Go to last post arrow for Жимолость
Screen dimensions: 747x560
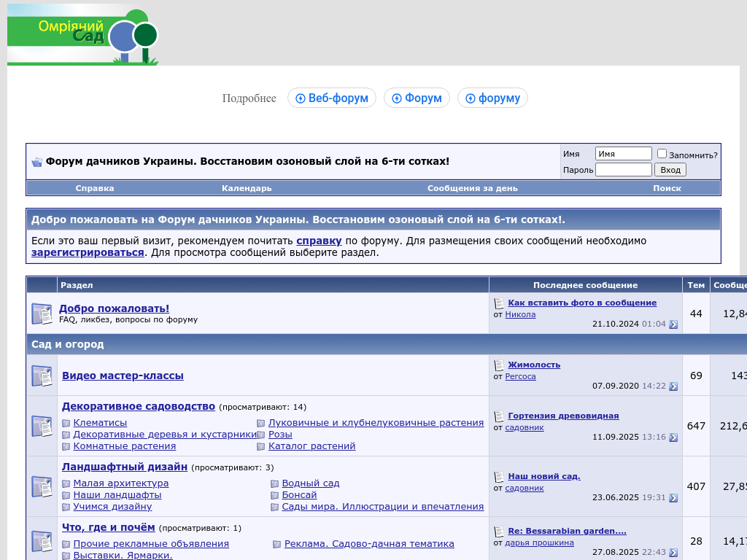tap(673, 386)
